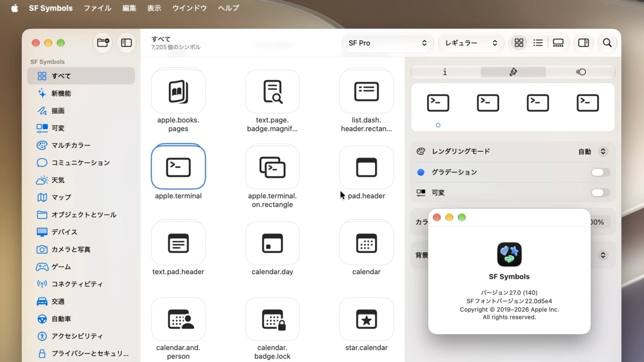This screenshot has height=362, width=644.
Task: Switch to grid view
Action: (x=519, y=43)
